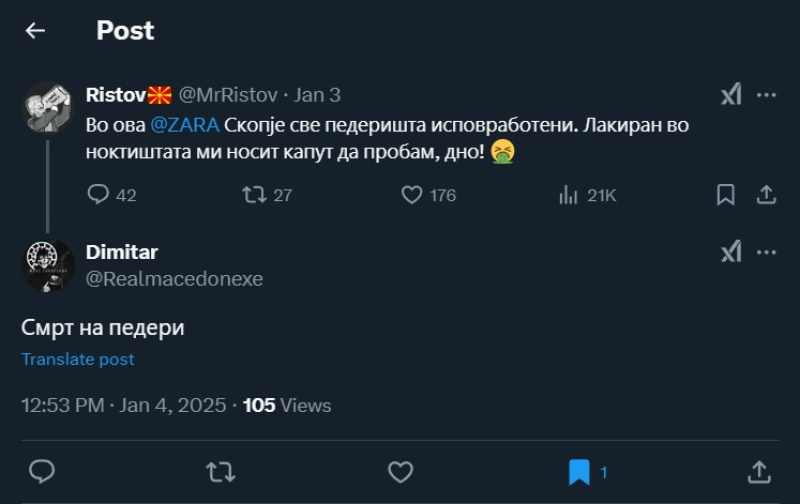Like Ristov's post with 176 likes
The width and height of the screenshot is (800, 504).
point(411,194)
